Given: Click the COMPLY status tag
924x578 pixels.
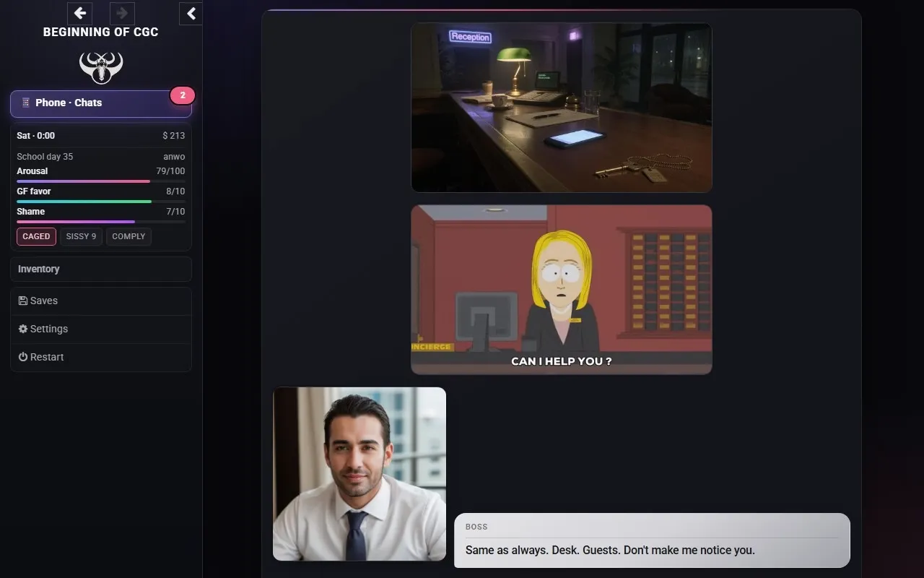Looking at the screenshot, I should click(x=128, y=236).
